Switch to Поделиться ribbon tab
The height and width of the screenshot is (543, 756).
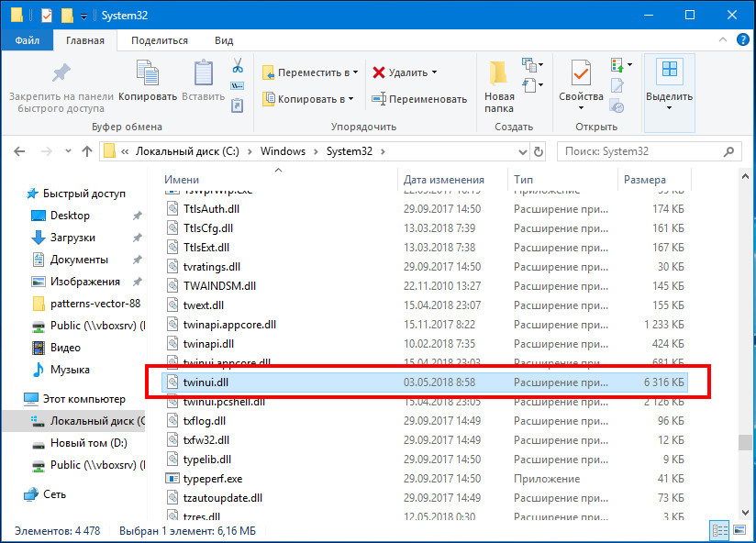point(159,40)
